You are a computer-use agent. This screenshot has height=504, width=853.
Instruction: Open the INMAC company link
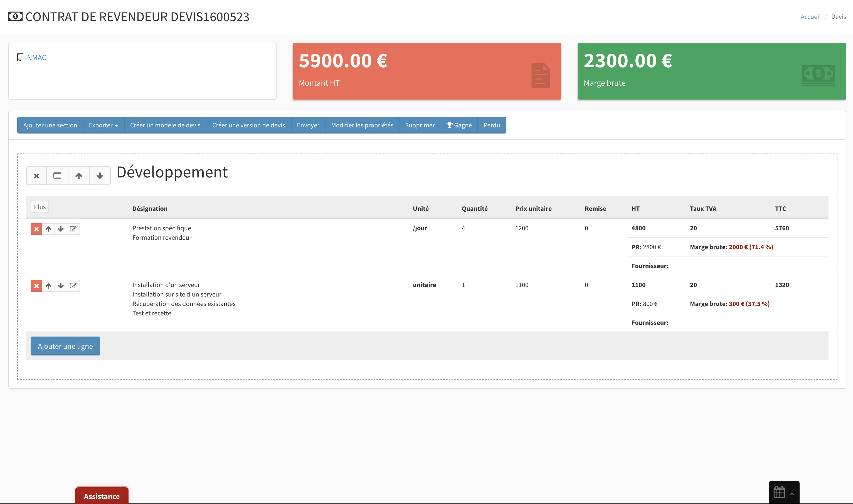coord(35,57)
